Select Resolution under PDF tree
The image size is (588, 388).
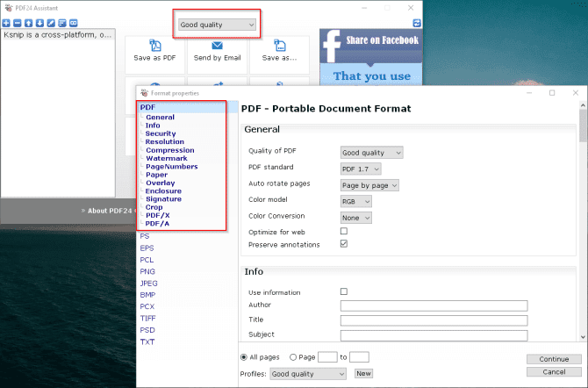pos(165,142)
